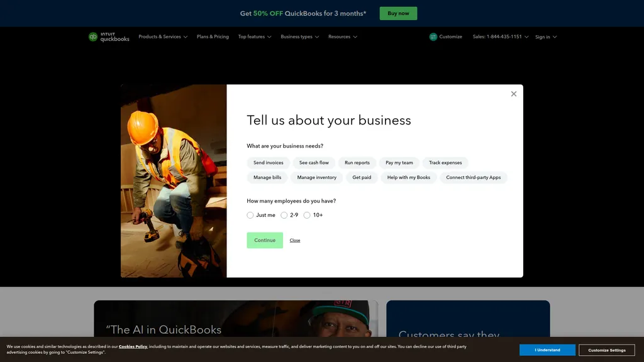Click the Customize label in header
The width and height of the screenshot is (644, 362).
[x=450, y=37]
